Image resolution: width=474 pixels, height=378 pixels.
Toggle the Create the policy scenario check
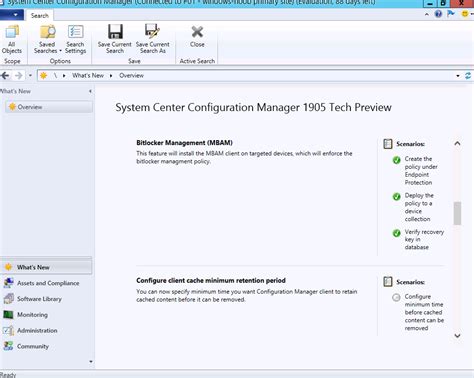click(x=396, y=160)
